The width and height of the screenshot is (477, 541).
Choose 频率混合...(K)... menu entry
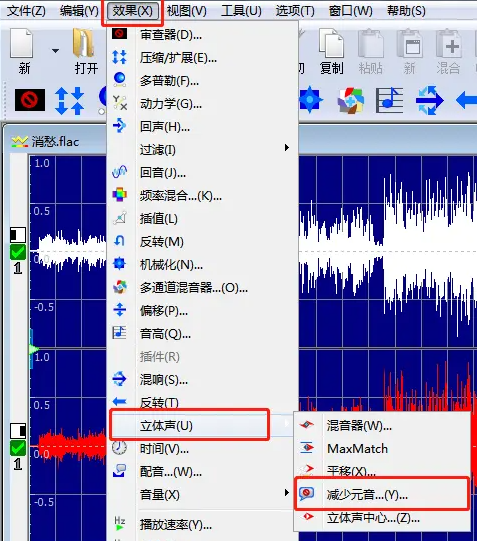202,196
